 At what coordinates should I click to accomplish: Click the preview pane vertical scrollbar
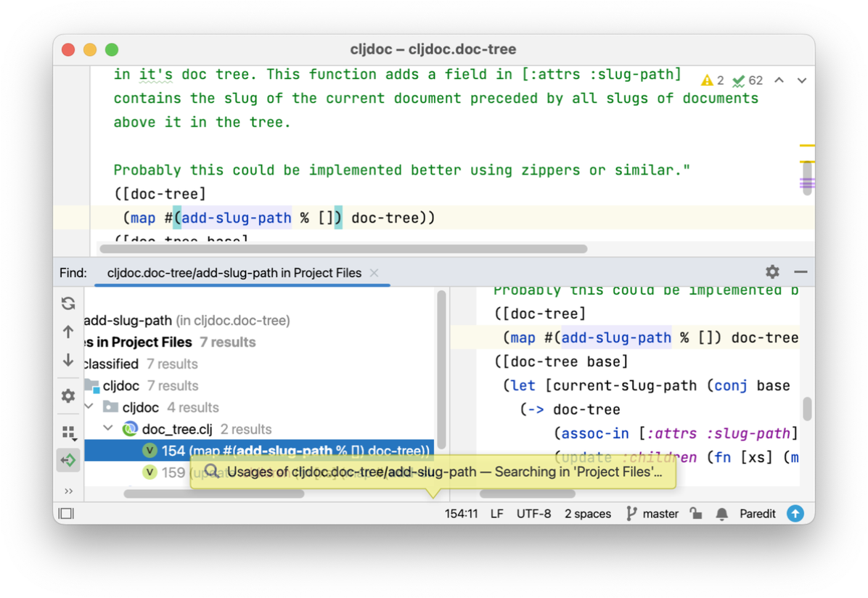click(x=807, y=409)
